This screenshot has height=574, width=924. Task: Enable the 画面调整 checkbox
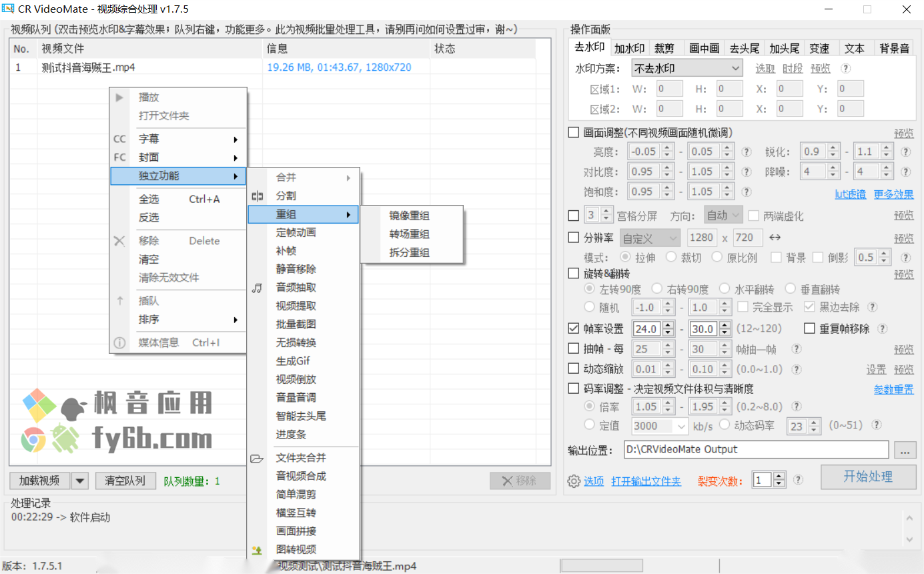573,132
